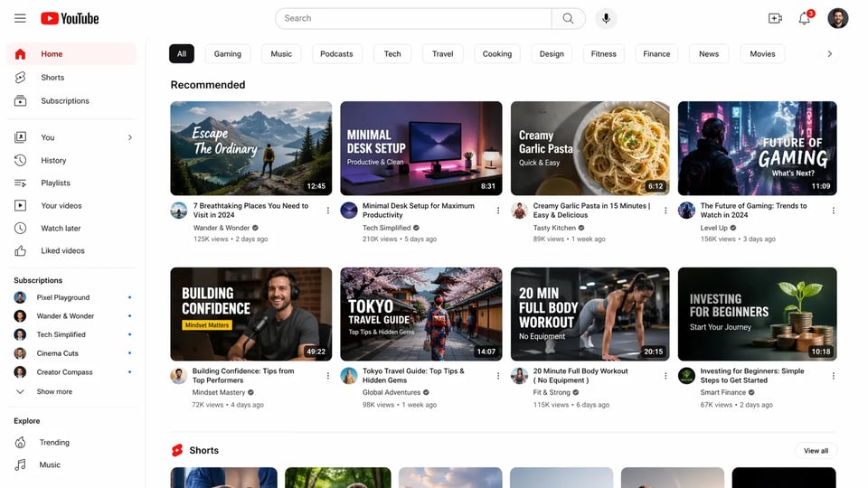Open History in the sidebar
868x488 pixels.
pyautogui.click(x=53, y=161)
